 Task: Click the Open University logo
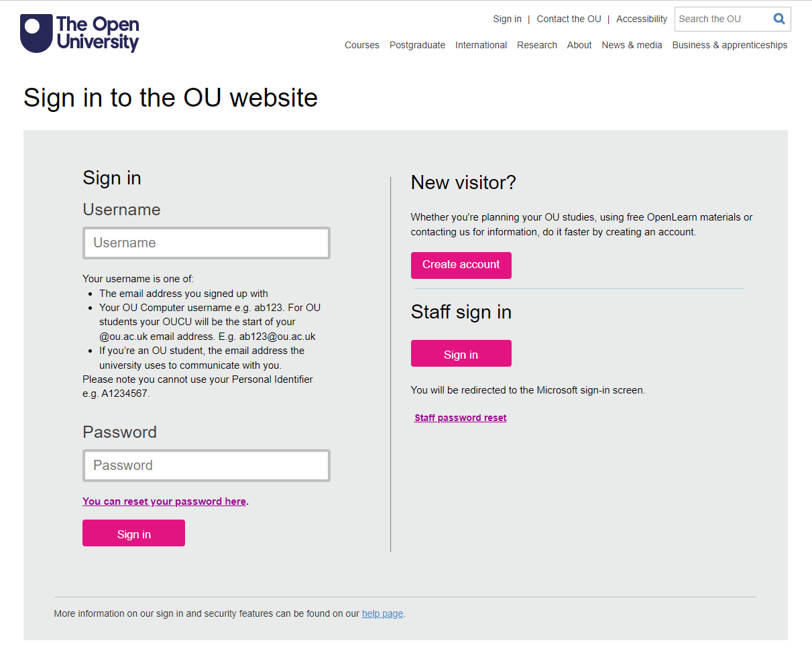[79, 34]
